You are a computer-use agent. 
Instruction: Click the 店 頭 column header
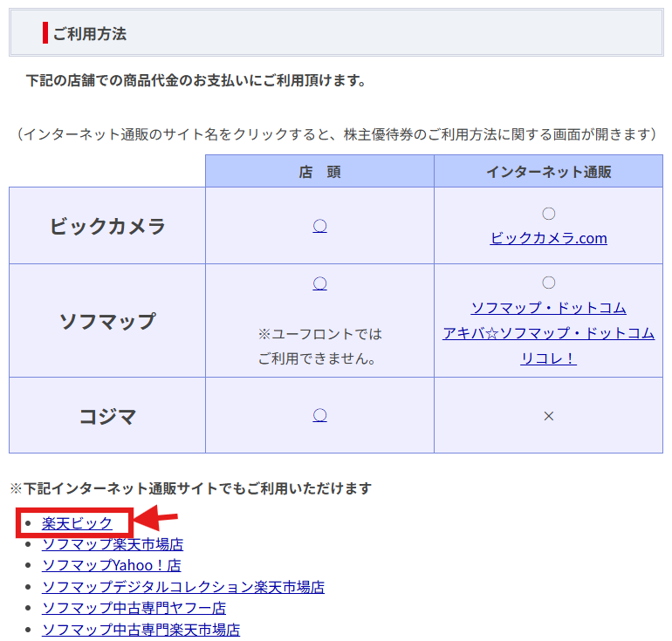(x=319, y=172)
